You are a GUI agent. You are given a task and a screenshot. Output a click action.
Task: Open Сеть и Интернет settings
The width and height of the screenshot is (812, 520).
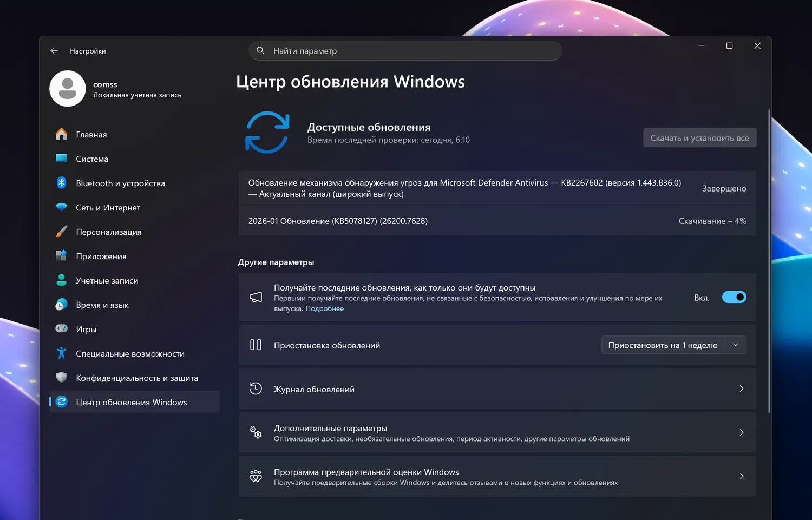coord(134,207)
